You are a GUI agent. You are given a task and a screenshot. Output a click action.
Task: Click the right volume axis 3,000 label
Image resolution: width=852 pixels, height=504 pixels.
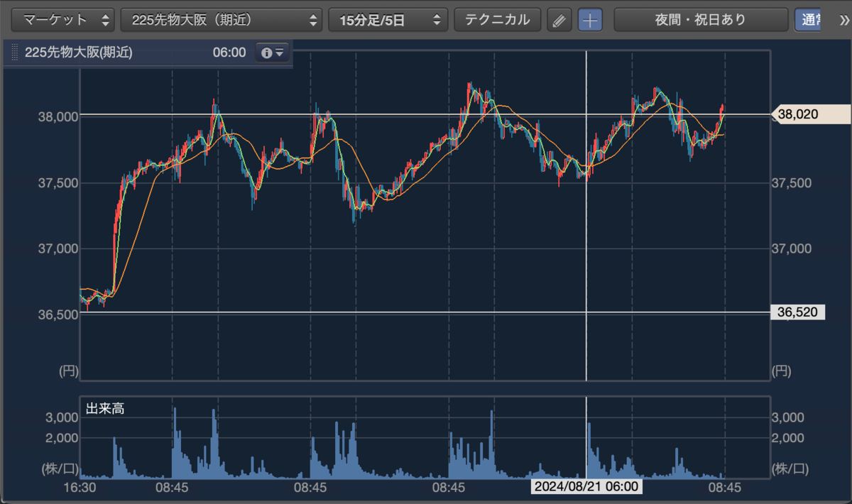coord(788,417)
